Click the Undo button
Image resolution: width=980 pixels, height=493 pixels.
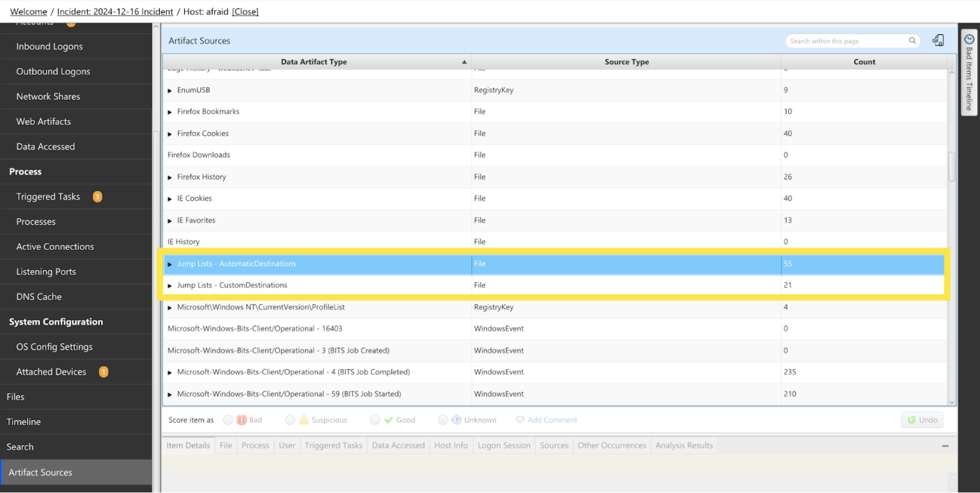click(922, 420)
